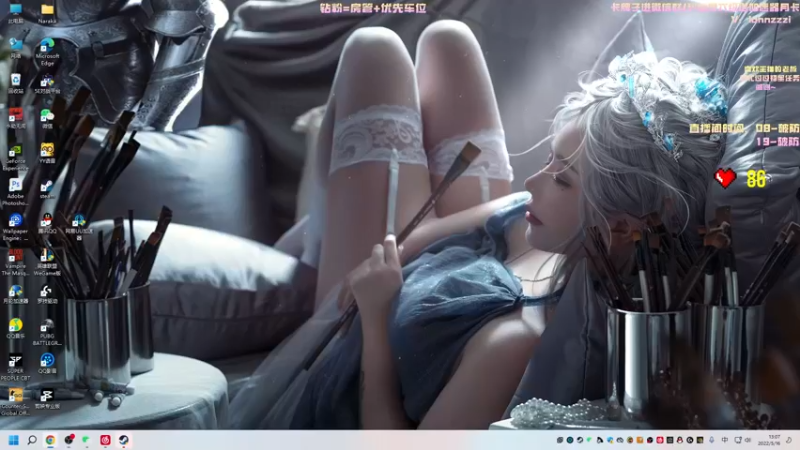Select the Logitech driver desktop icon

click(47, 294)
